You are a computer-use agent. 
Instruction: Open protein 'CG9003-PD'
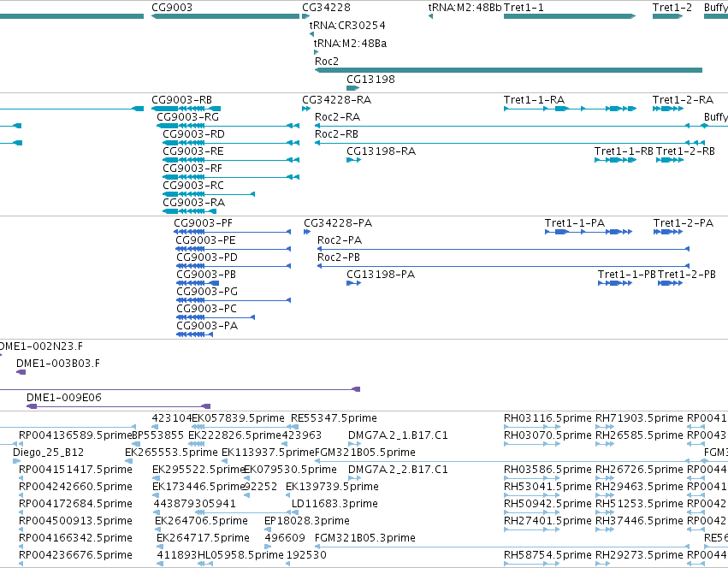207,257
